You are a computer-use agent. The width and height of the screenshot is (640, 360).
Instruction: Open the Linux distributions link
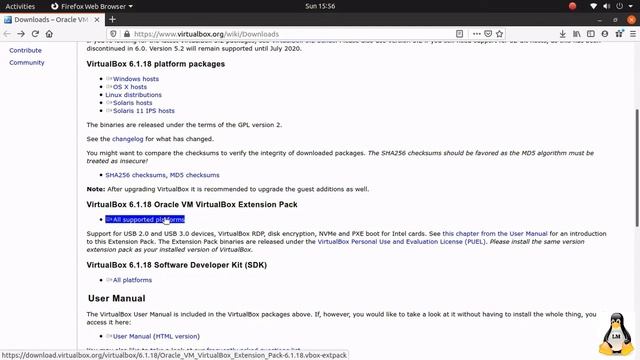pyautogui.click(x=133, y=95)
